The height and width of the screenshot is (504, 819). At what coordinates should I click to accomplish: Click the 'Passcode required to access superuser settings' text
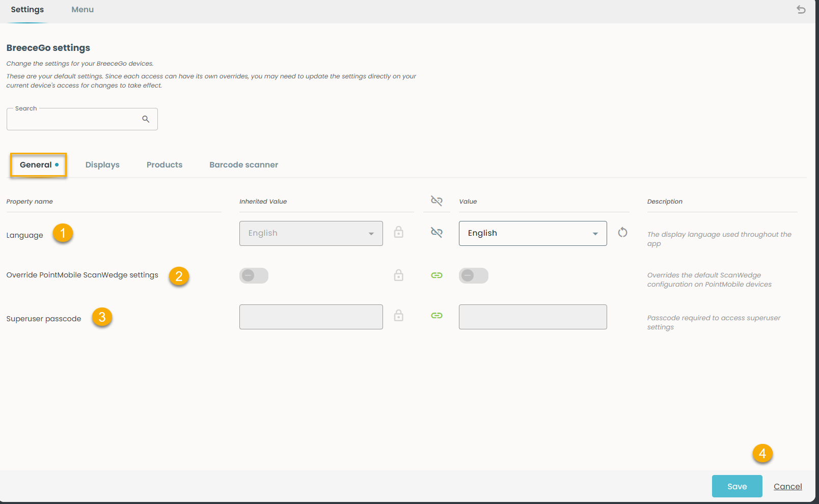(714, 322)
